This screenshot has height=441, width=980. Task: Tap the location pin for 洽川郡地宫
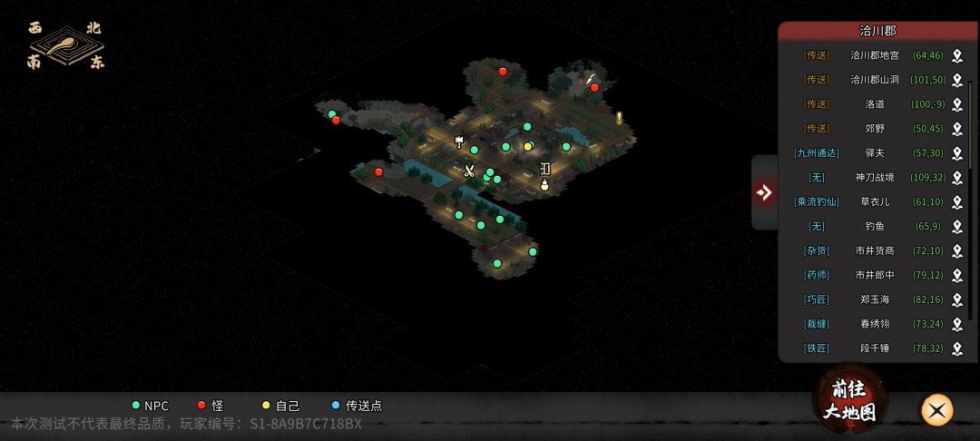coord(957,56)
